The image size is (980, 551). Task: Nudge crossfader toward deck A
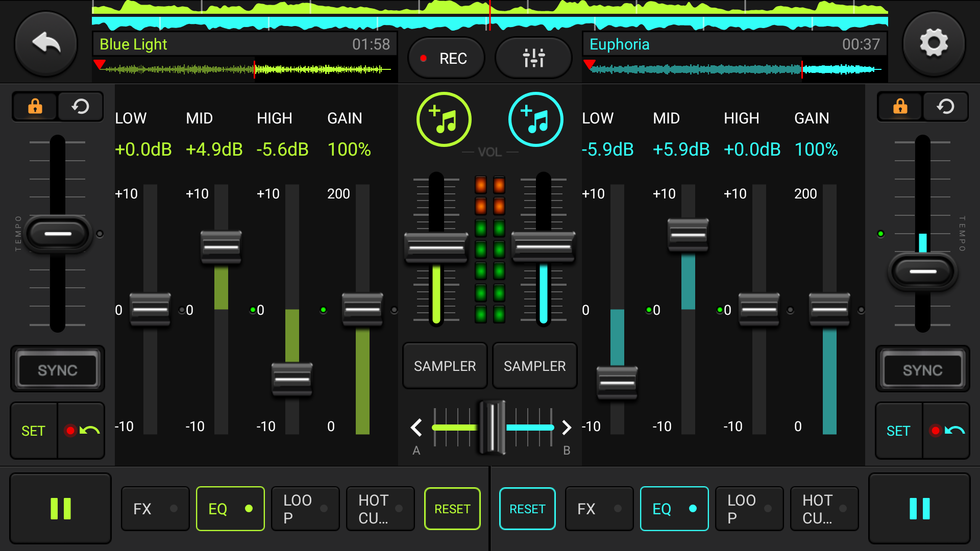click(416, 428)
